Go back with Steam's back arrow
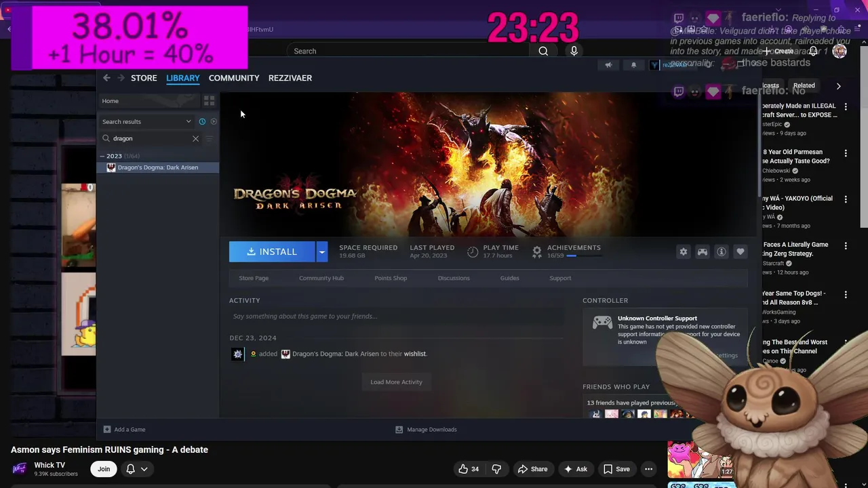The width and height of the screenshot is (868, 488). (106, 78)
